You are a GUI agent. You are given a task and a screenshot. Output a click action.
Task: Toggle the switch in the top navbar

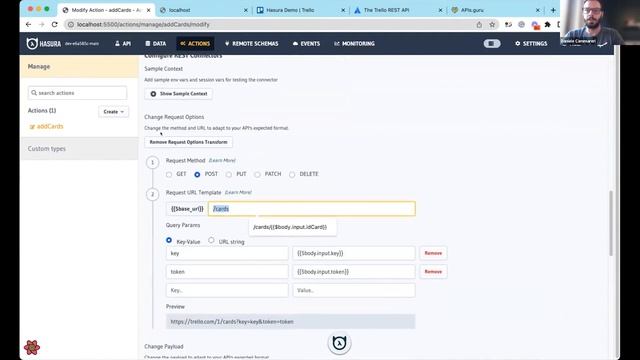[492, 43]
